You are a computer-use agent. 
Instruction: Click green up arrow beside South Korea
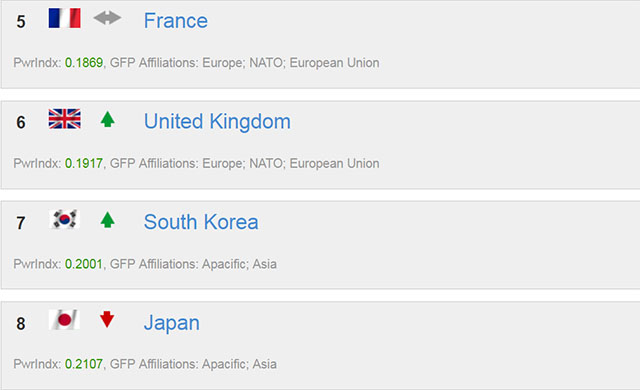click(107, 219)
